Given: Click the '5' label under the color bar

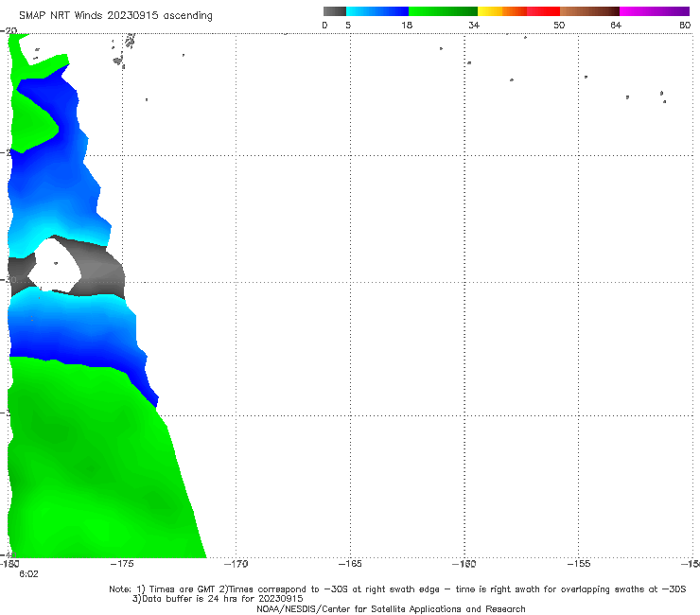Looking at the screenshot, I should pyautogui.click(x=348, y=25).
